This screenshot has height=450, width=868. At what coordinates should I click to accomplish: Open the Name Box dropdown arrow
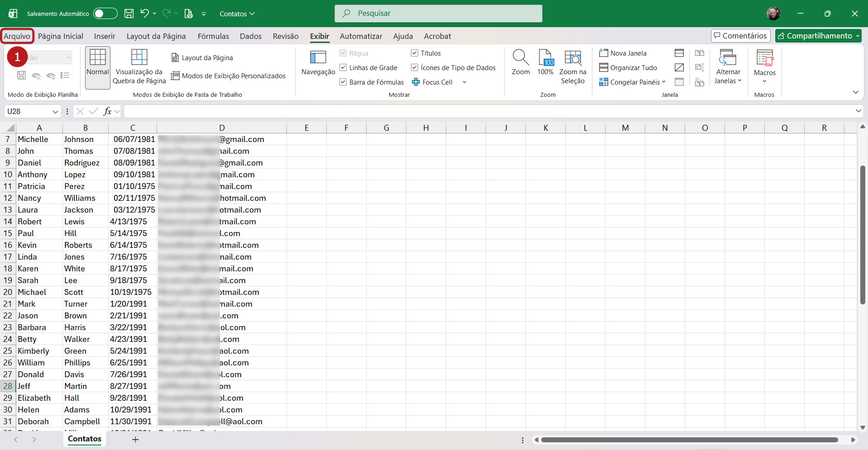click(x=55, y=112)
